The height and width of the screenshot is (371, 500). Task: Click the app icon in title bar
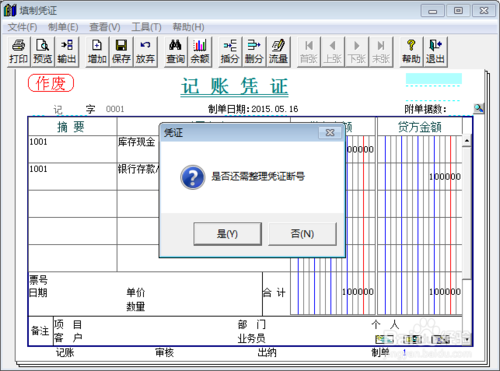[x=10, y=10]
